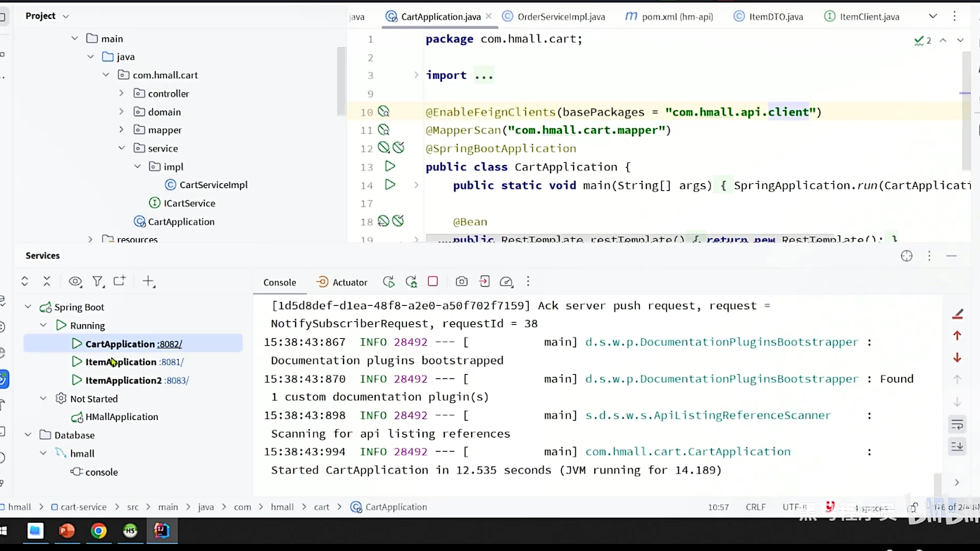Click the Rerun icon in Services toolbar
The width and height of the screenshot is (980, 551).
coord(389,282)
